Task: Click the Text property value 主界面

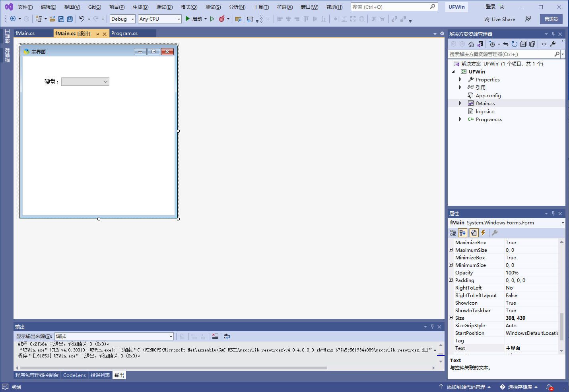Action: click(531, 348)
